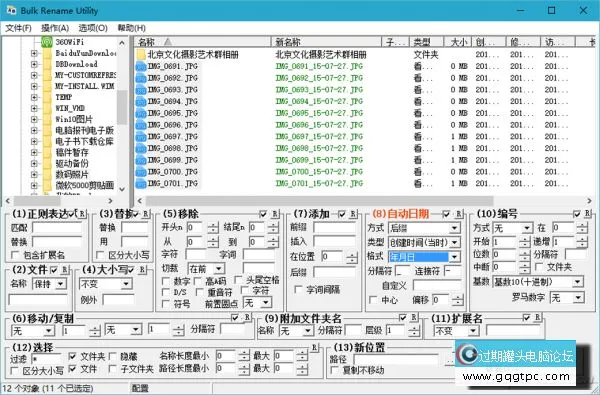Toggle the 中心 checkbox in 自动日期
This screenshot has height=395, width=600.
(x=373, y=300)
